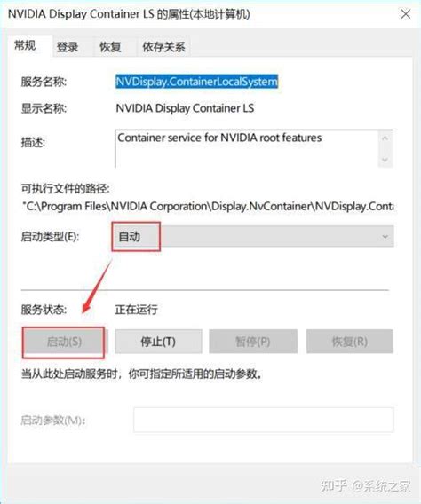The width and height of the screenshot is (421, 504).
Task: Click the 启动(S) button
Action: tap(64, 342)
